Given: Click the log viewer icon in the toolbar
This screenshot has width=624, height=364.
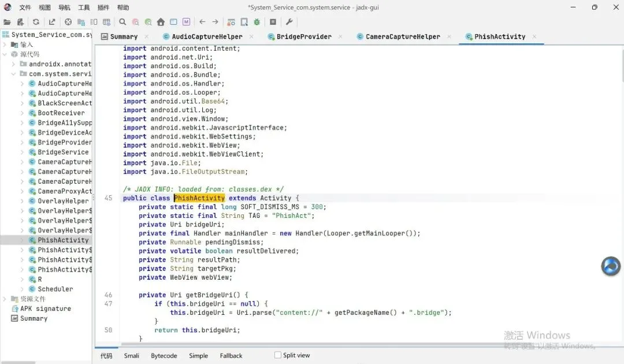Looking at the screenshot, I should click(273, 22).
